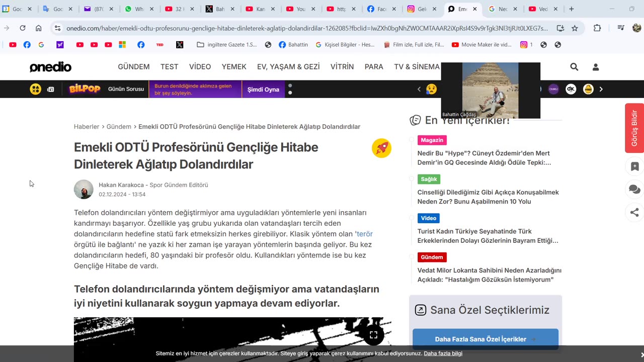The width and height of the screenshot is (644, 362).
Task: Open the VİDEO menu item
Action: [200, 67]
